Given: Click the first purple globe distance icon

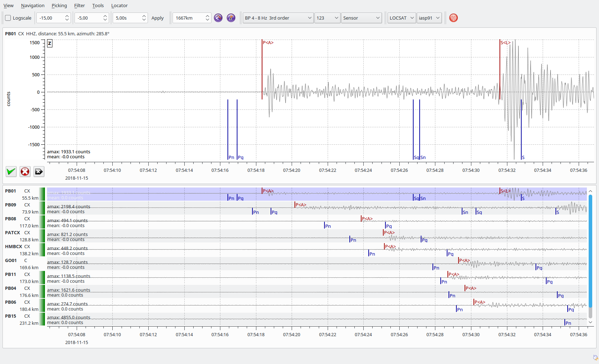Looking at the screenshot, I should coord(218,18).
